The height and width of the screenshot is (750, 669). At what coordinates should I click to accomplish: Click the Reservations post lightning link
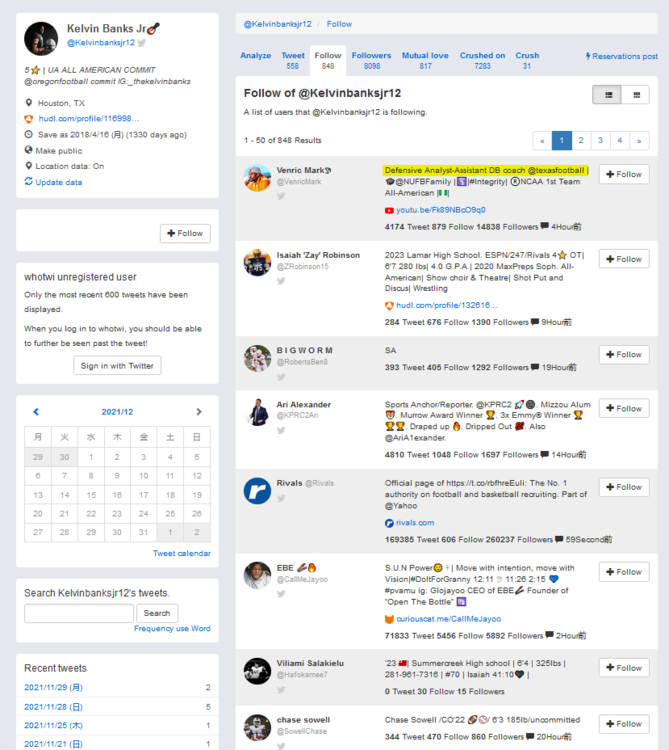coord(621,56)
